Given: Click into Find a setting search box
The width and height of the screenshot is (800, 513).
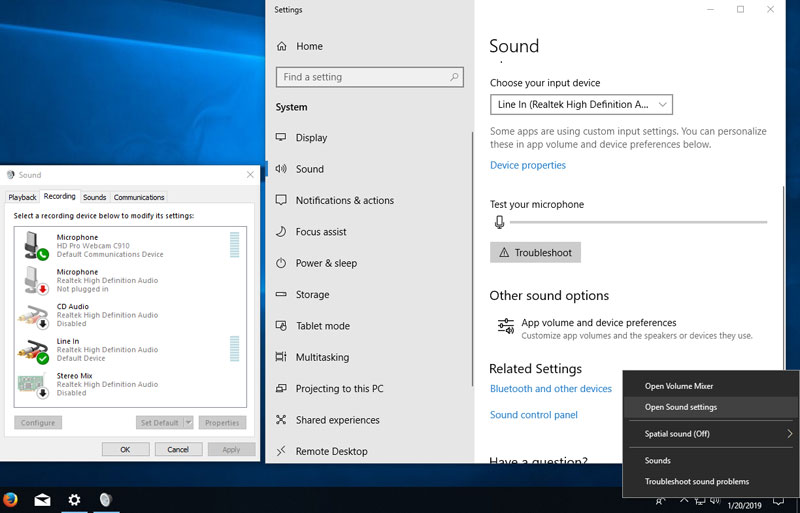Looking at the screenshot, I should click(369, 77).
